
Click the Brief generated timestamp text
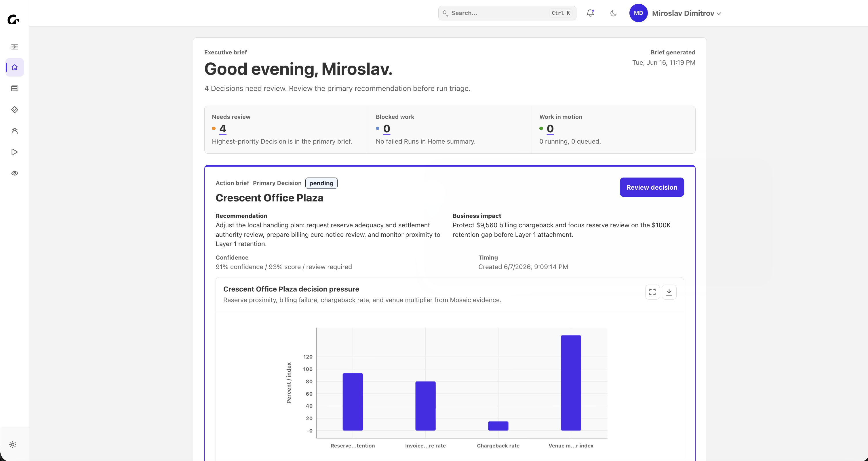[663, 63]
